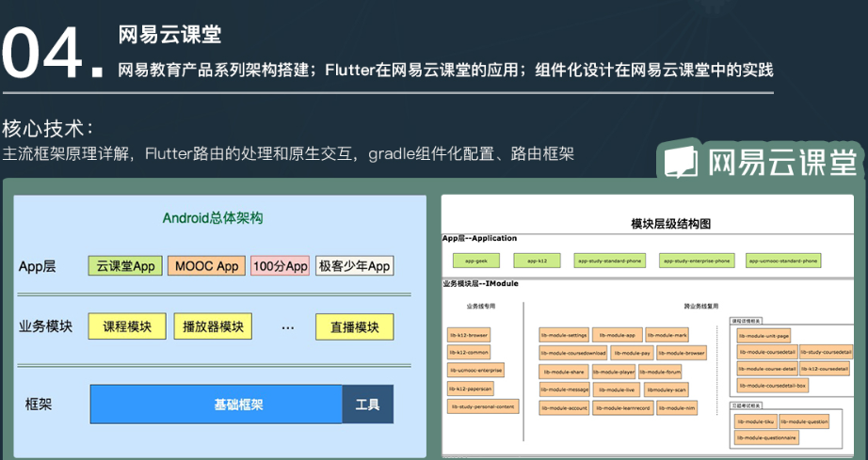
Task: Click the lib-module-account box
Action: point(564,407)
